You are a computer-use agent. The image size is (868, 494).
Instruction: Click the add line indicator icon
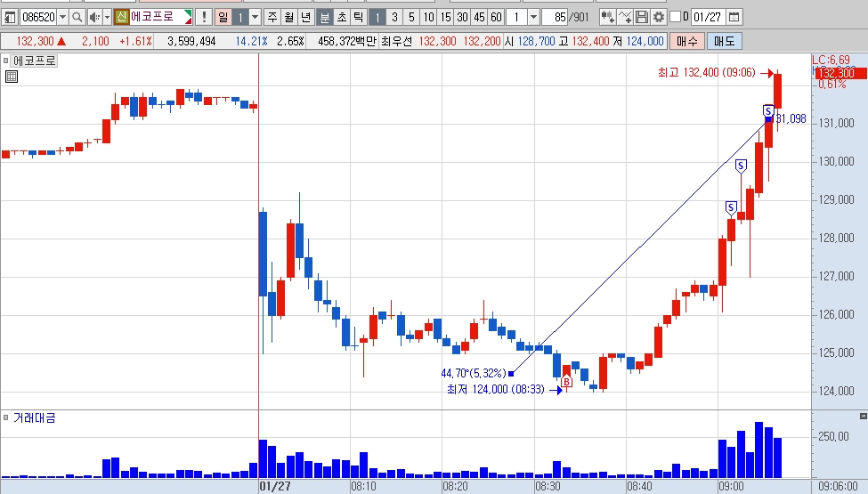click(625, 17)
